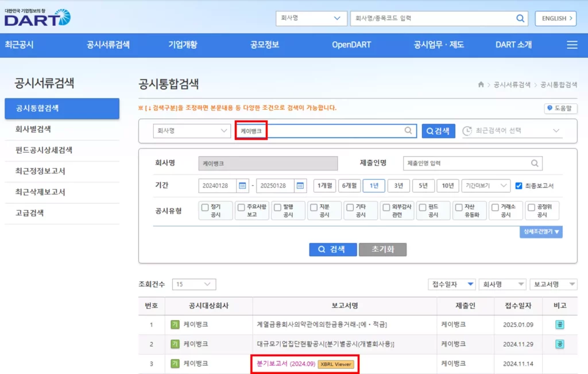Click the DART logo
Viewport: 588px width, 374px height.
point(37,17)
